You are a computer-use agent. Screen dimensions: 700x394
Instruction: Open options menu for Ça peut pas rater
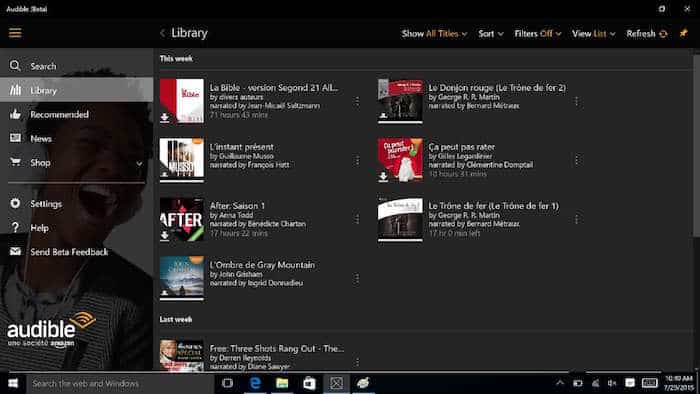576,161
